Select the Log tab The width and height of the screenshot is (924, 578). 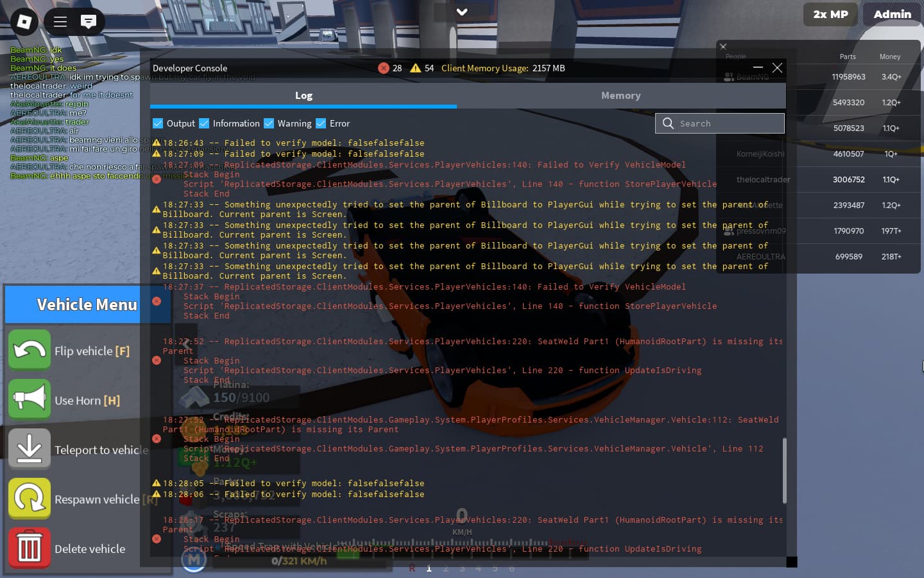(304, 96)
